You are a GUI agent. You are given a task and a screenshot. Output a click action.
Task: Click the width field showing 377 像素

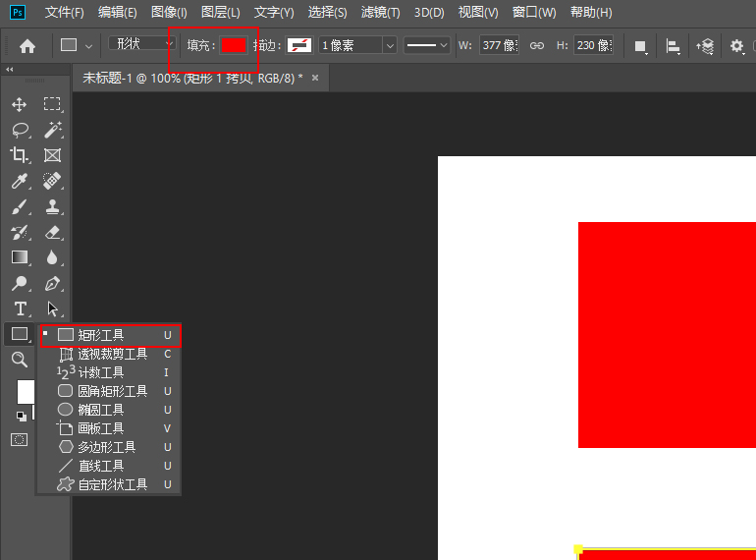click(499, 45)
